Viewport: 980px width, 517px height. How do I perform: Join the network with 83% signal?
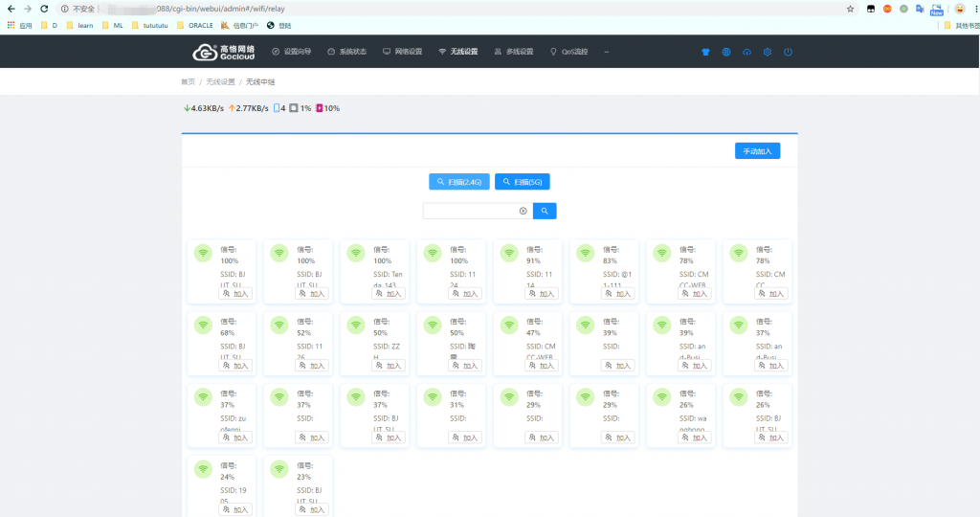[x=618, y=293]
